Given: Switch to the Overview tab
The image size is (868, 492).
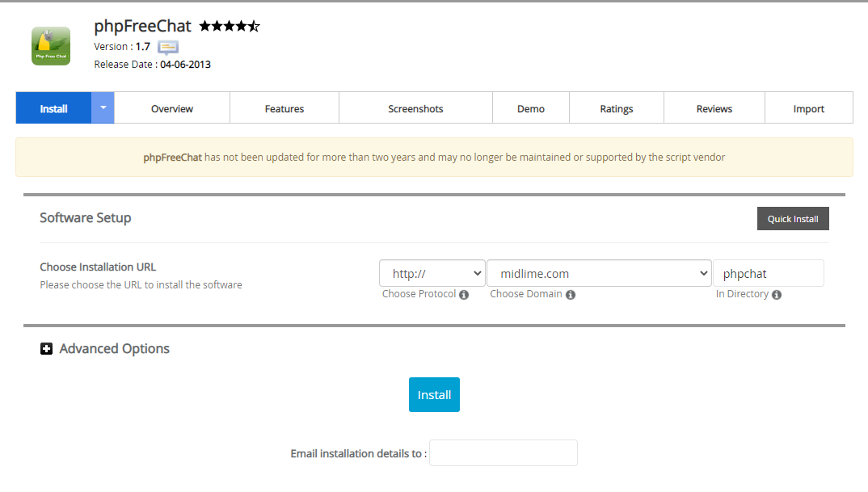Looking at the screenshot, I should pos(171,107).
